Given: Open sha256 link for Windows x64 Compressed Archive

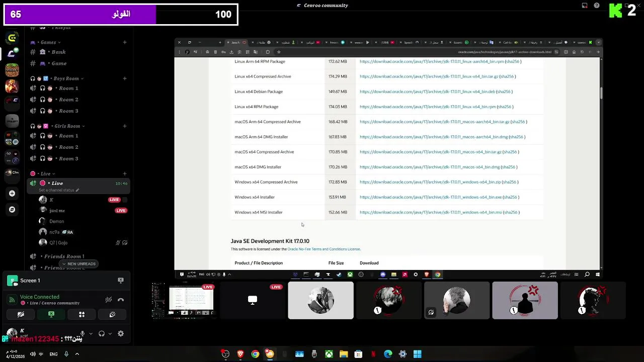Looking at the screenshot, I should point(509,182).
